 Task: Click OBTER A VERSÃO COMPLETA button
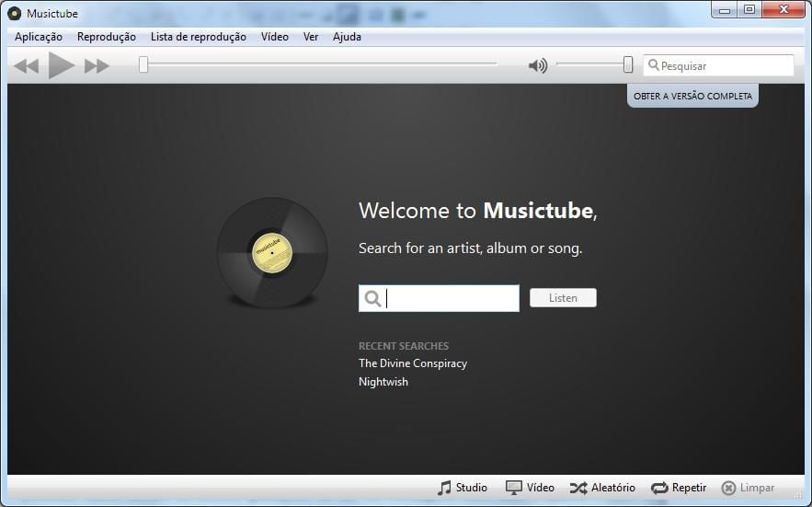[692, 96]
